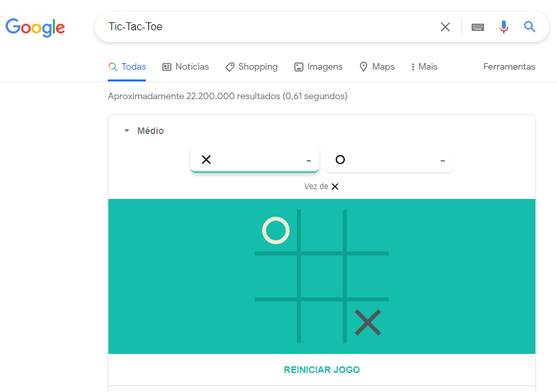Click the Imagens images icon
Viewport: 557px width, 392px height.
(x=299, y=67)
